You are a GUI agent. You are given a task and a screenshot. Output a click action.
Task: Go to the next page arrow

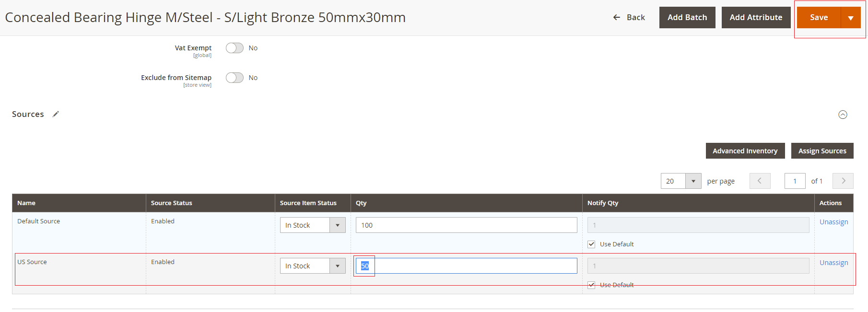(x=843, y=181)
